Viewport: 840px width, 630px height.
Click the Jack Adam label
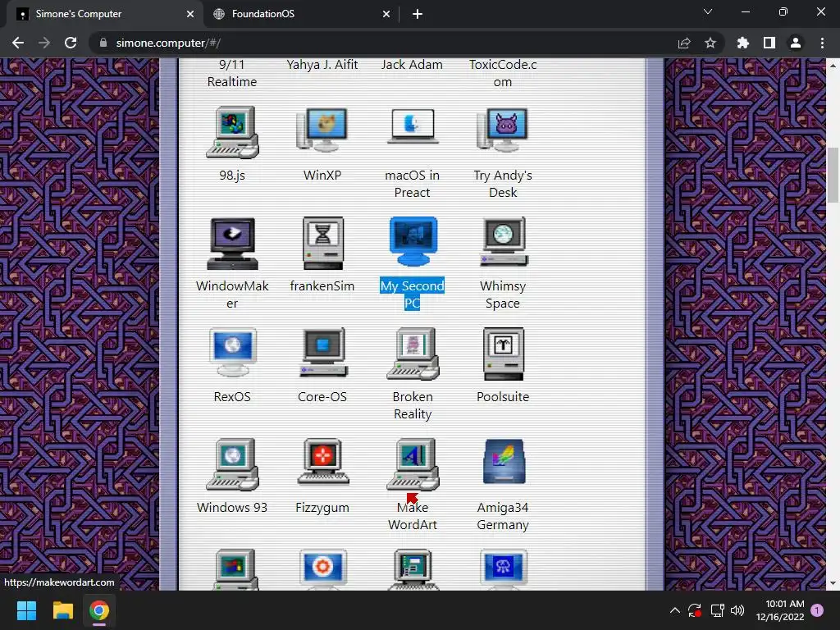tap(412, 64)
